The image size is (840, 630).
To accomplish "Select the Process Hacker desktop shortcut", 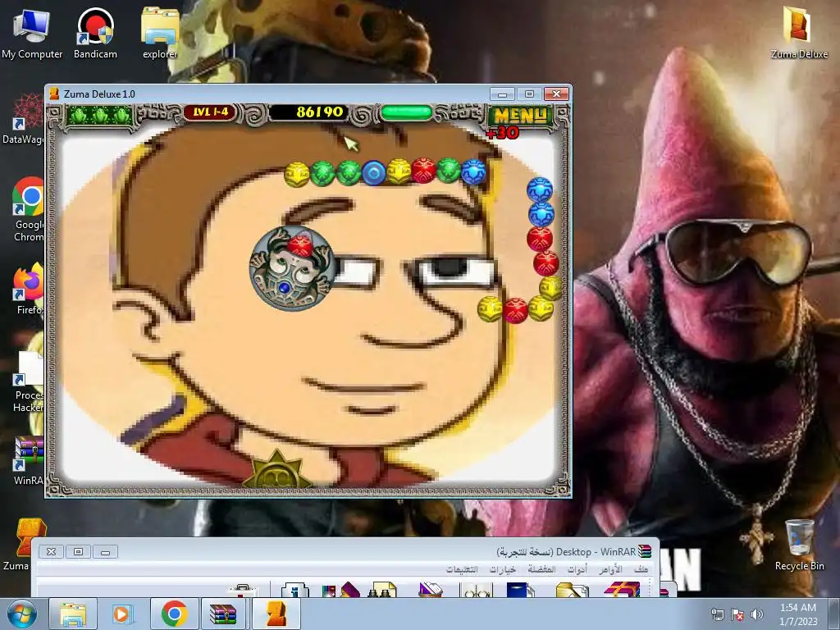I will click(29, 381).
